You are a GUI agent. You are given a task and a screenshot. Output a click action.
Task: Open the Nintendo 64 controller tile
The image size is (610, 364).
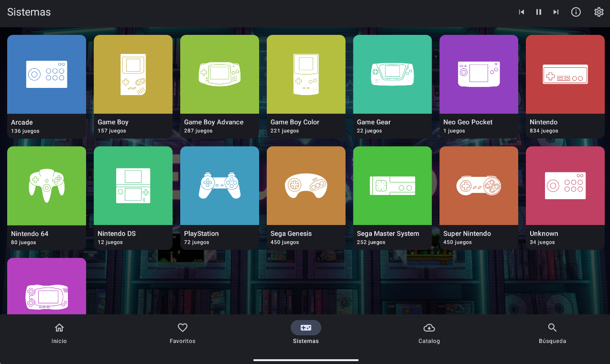coord(46,186)
